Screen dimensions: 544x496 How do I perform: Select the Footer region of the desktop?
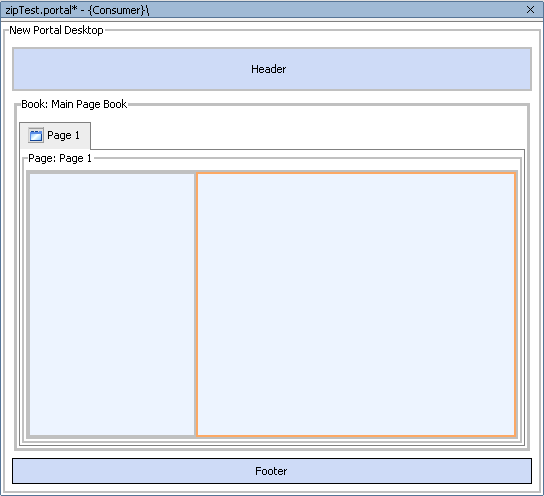(272, 471)
